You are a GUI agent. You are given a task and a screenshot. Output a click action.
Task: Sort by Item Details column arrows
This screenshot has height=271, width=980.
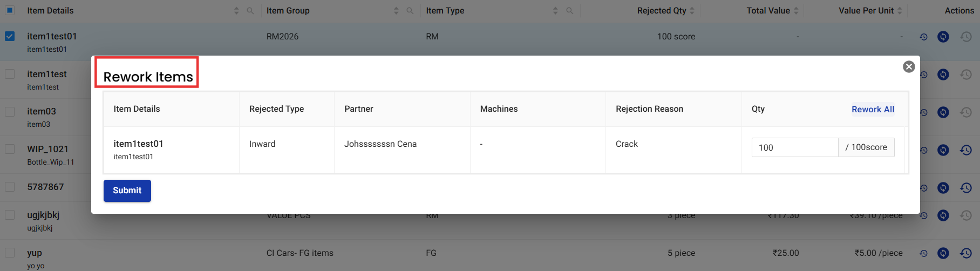[236, 11]
